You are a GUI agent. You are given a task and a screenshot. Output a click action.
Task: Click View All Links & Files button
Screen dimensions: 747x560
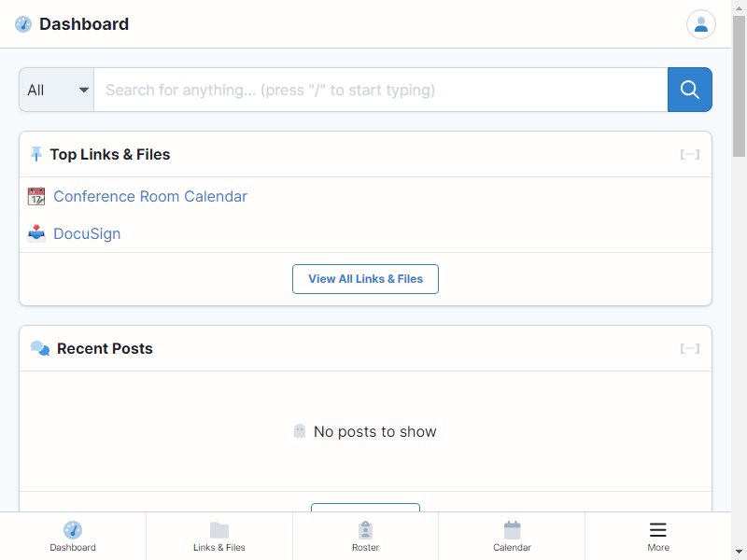(x=365, y=279)
